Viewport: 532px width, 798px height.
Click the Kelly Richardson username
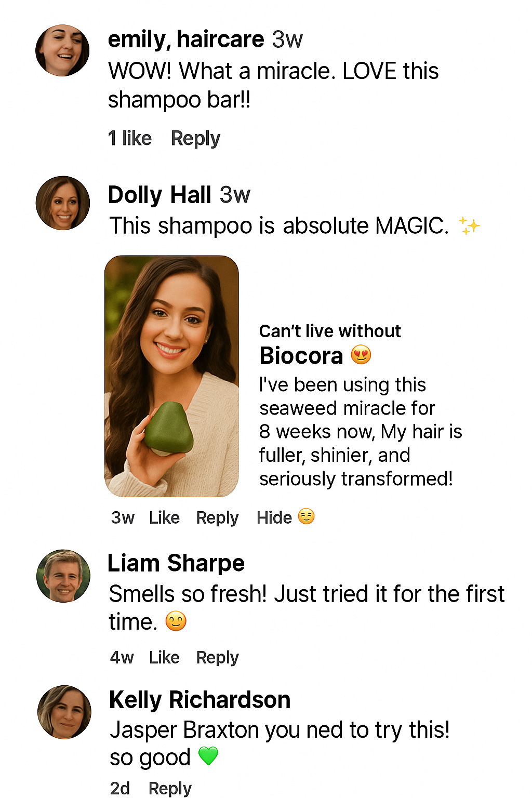point(199,700)
